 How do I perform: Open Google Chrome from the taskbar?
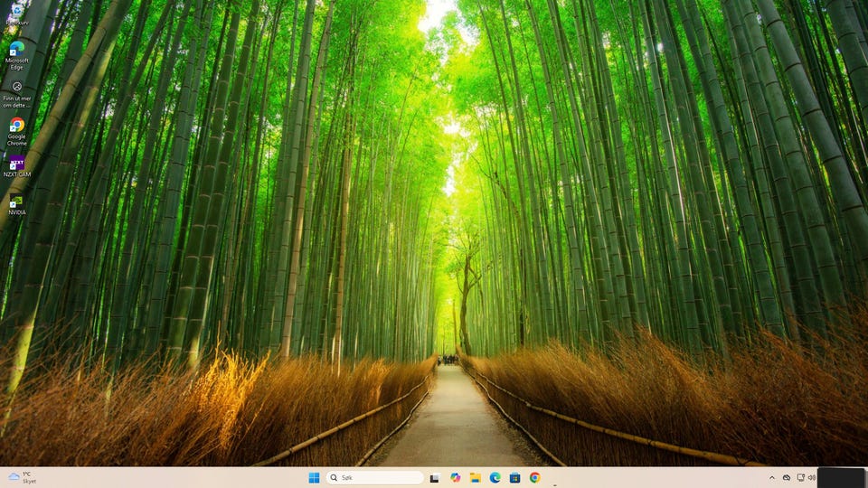pos(534,477)
